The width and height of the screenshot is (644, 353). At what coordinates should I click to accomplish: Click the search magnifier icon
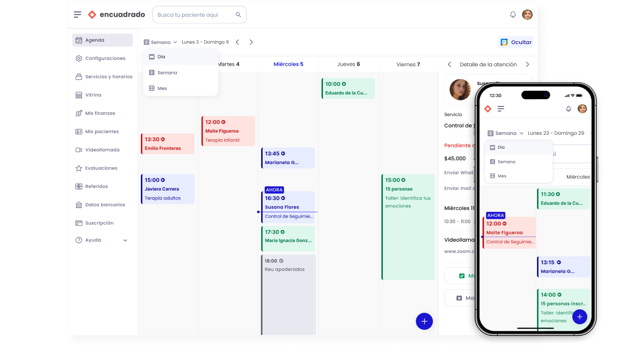pos(239,15)
